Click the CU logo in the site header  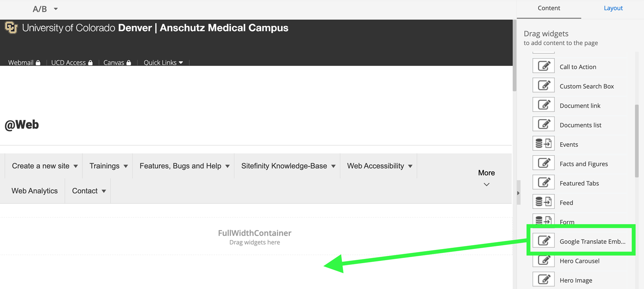pyautogui.click(x=10, y=27)
